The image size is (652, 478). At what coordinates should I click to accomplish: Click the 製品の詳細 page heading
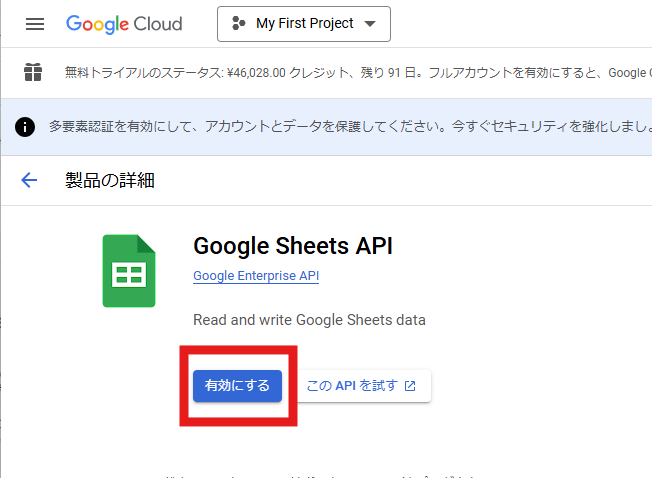click(x=110, y=180)
